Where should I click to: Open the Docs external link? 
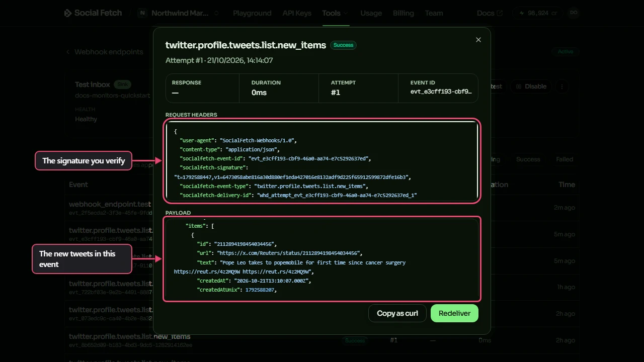[490, 13]
